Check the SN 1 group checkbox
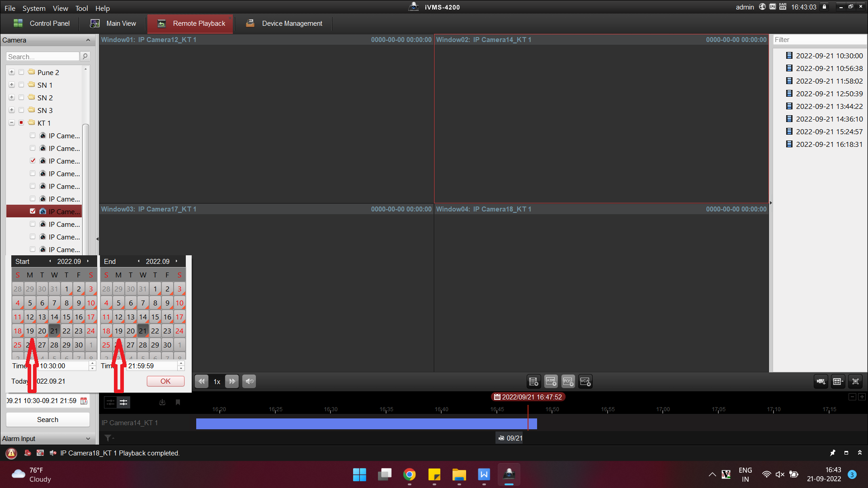The image size is (868, 488). pos(21,85)
